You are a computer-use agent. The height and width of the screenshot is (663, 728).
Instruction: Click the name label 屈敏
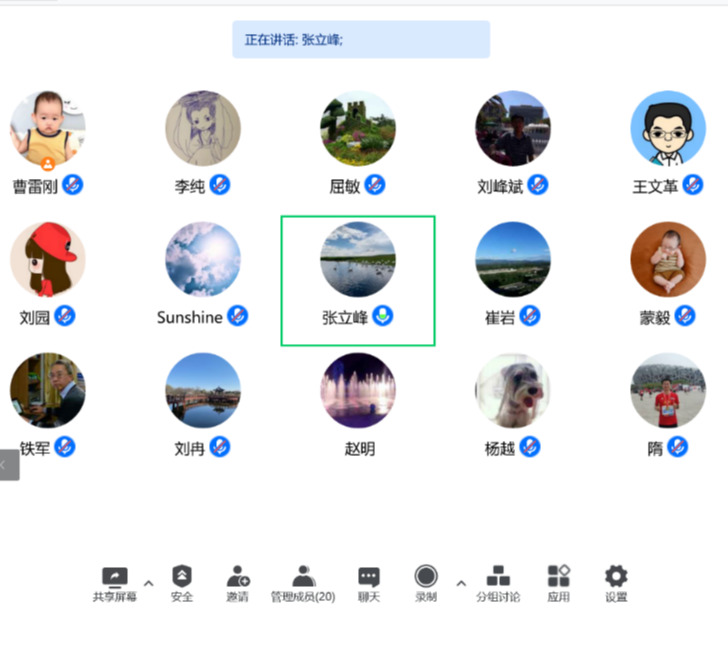pos(344,187)
